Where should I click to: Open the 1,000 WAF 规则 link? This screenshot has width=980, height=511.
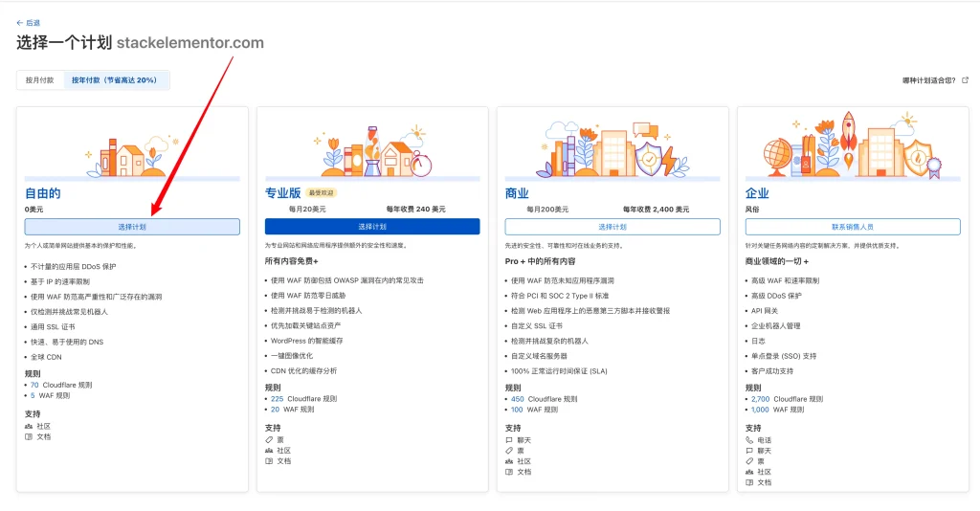click(x=777, y=410)
